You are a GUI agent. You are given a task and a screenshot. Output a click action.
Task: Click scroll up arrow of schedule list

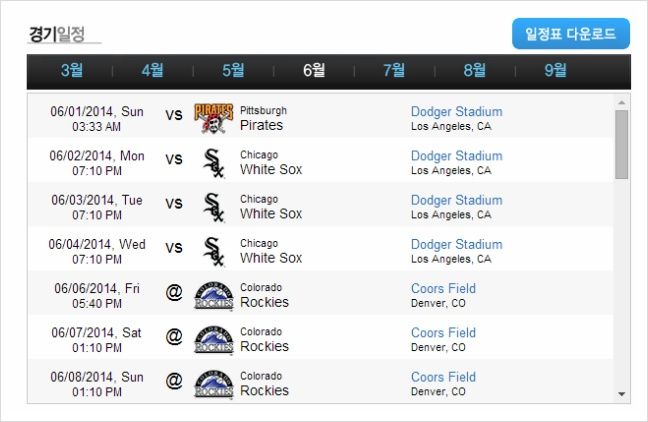click(622, 103)
